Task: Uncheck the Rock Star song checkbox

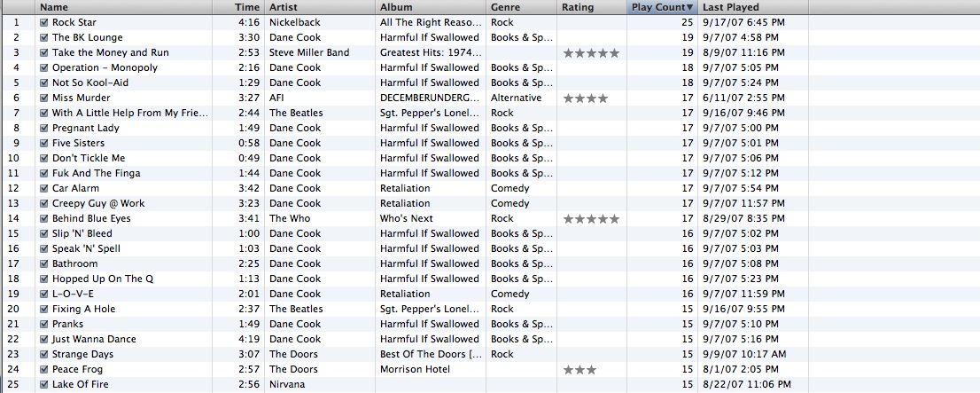Action: click(x=43, y=22)
